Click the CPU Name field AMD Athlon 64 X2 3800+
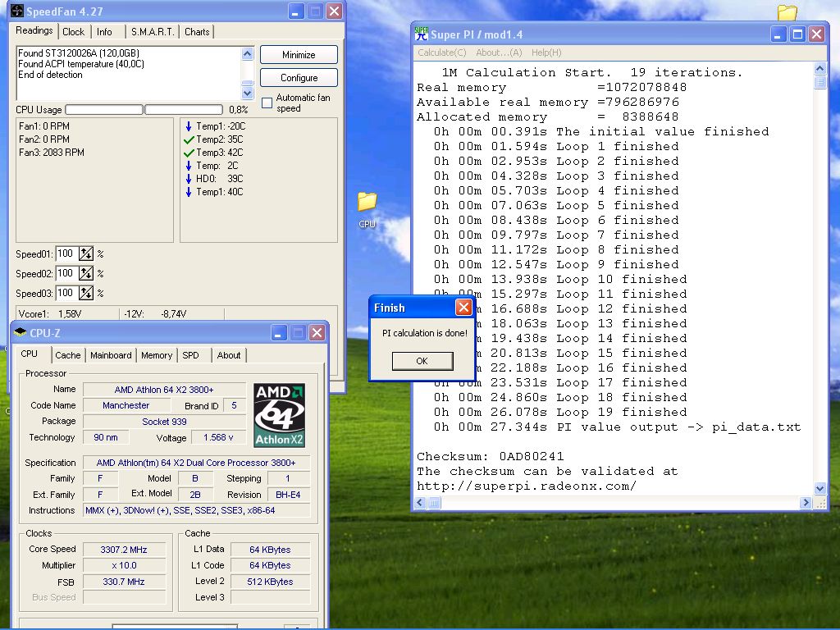 coord(164,390)
